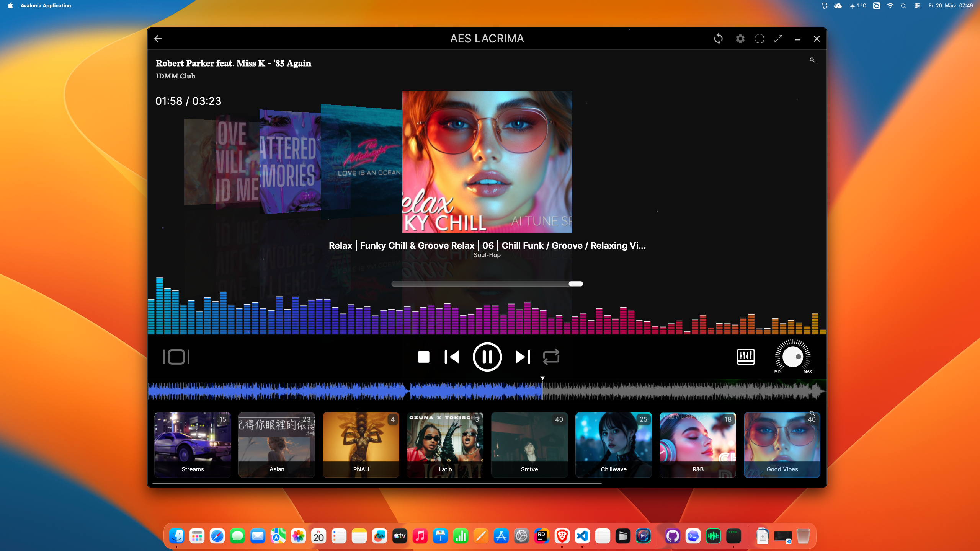Go back with the arrow icon

click(158, 39)
